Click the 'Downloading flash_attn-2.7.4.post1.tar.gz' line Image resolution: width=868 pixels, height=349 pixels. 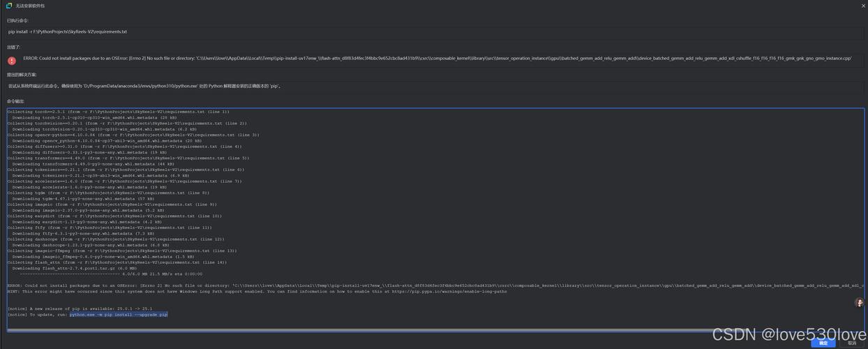tap(75, 268)
